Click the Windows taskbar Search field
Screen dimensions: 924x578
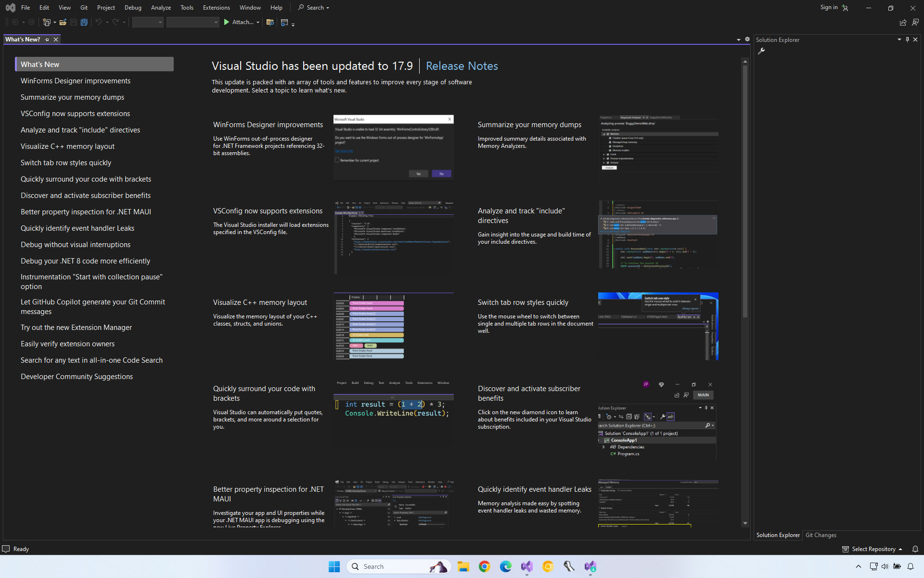pyautogui.click(x=398, y=566)
